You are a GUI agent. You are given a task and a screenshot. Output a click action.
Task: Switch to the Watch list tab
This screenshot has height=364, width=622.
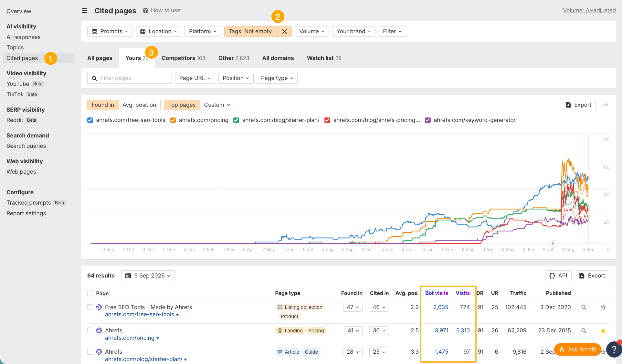324,58
